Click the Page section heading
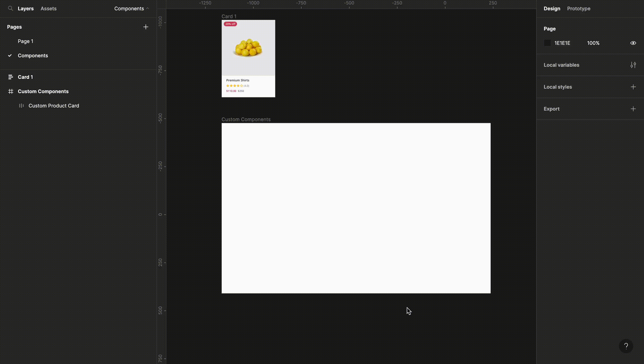644x364 pixels. coord(549,29)
